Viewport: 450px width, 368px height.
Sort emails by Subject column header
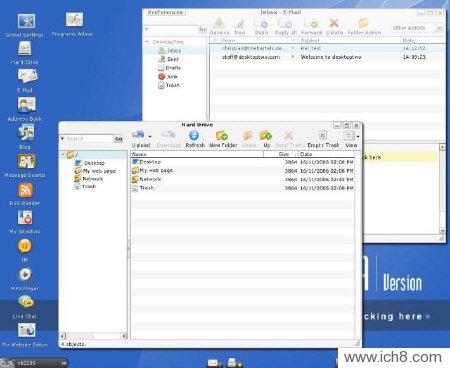[x=349, y=40]
